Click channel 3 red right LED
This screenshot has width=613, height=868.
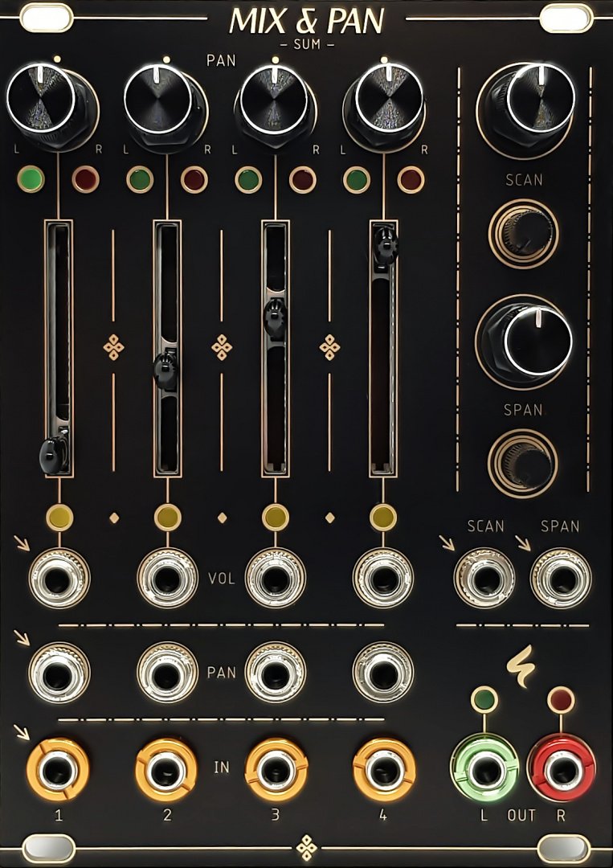pyautogui.click(x=303, y=179)
